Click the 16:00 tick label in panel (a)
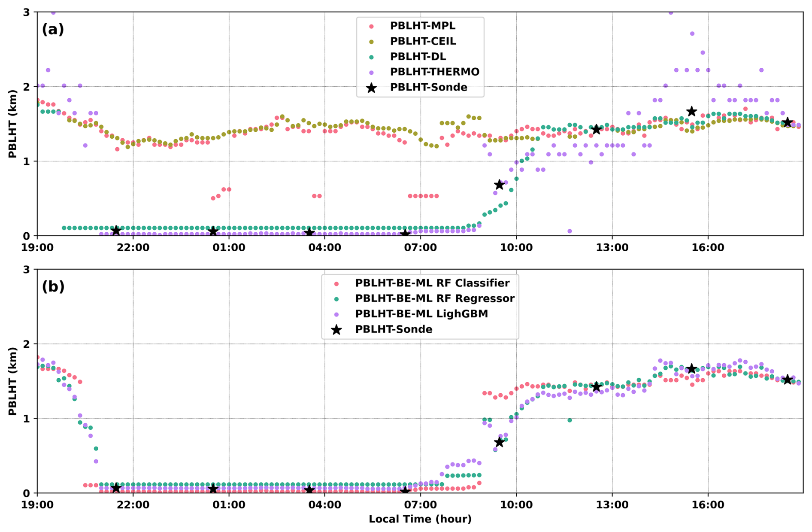Image resolution: width=812 pixels, height=532 pixels. coord(708,248)
